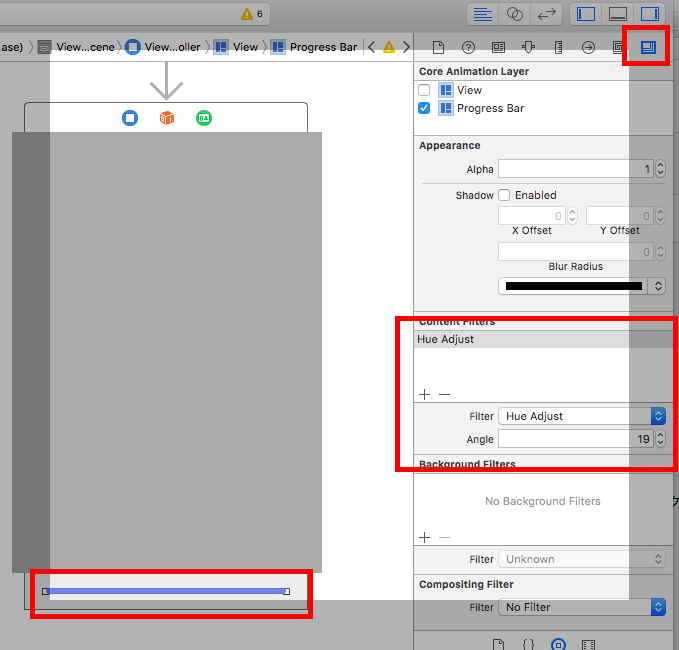Switch to the Assistant editor
This screenshot has width=679, height=650.
point(514,14)
